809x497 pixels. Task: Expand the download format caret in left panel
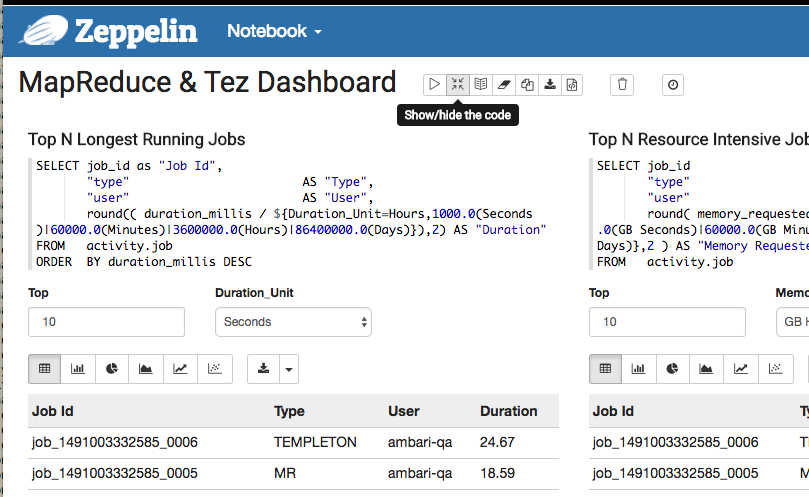289,369
